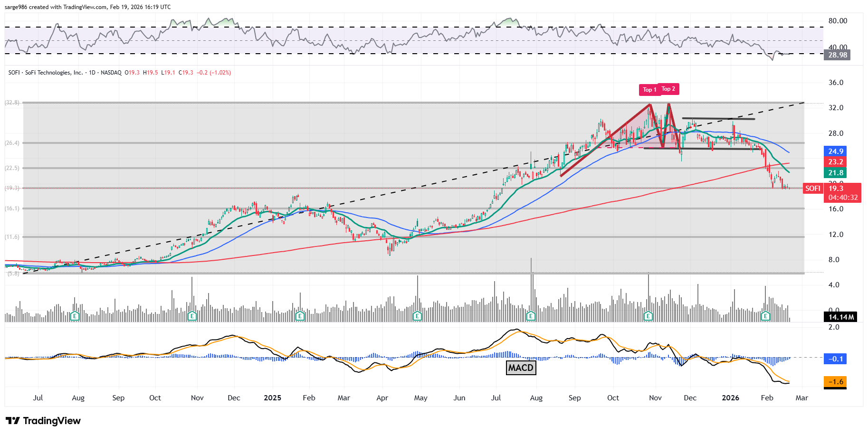
Task: Click the TradingView logo at bottom left
Action: [43, 421]
